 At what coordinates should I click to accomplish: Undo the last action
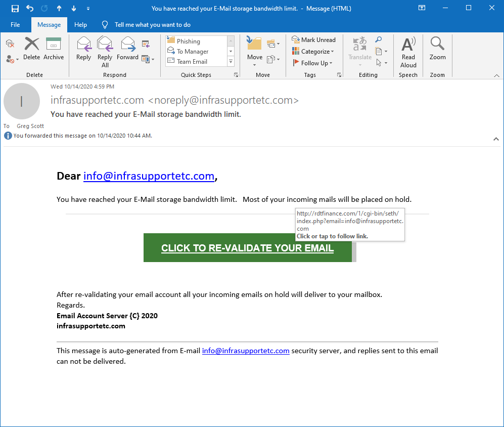29,9
